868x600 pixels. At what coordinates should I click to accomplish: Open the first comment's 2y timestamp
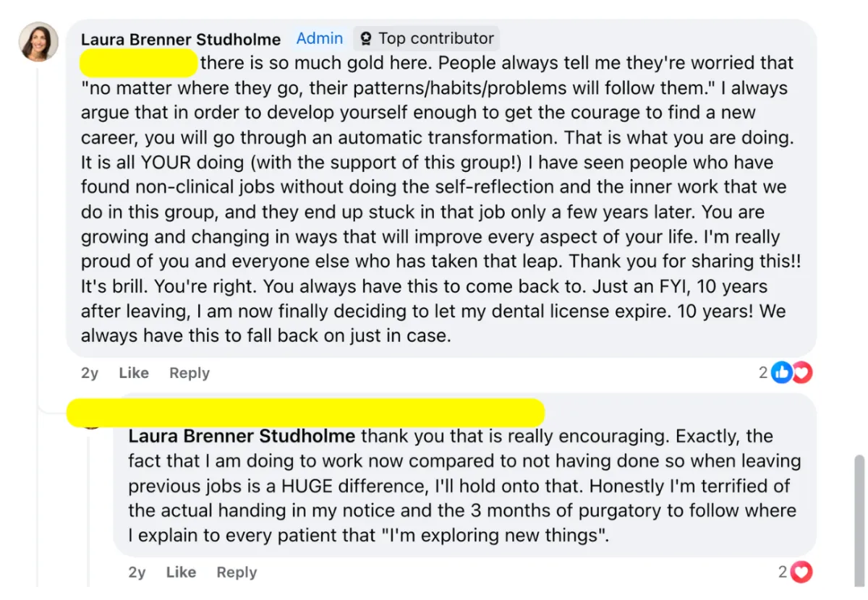90,373
